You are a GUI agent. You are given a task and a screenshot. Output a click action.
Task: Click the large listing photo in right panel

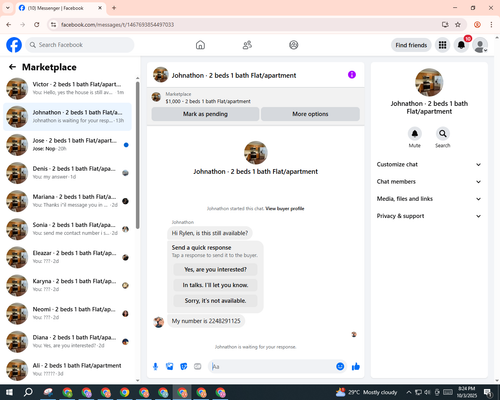[x=429, y=82]
